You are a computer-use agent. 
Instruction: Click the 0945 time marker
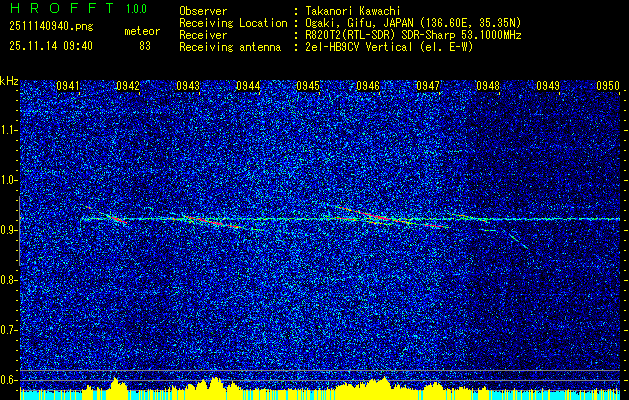click(308, 86)
